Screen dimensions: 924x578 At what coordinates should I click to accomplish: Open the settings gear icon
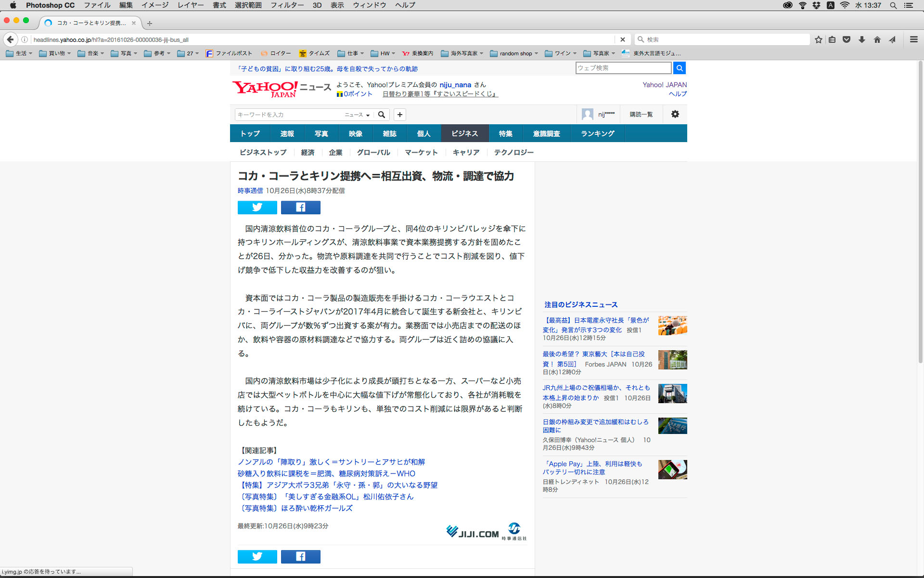pyautogui.click(x=675, y=114)
